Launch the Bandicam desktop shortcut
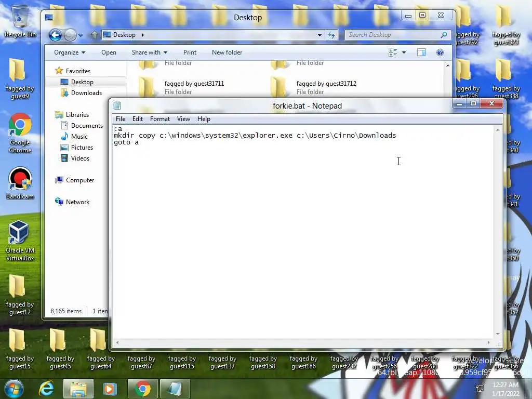The width and height of the screenshot is (532, 399). click(20, 183)
